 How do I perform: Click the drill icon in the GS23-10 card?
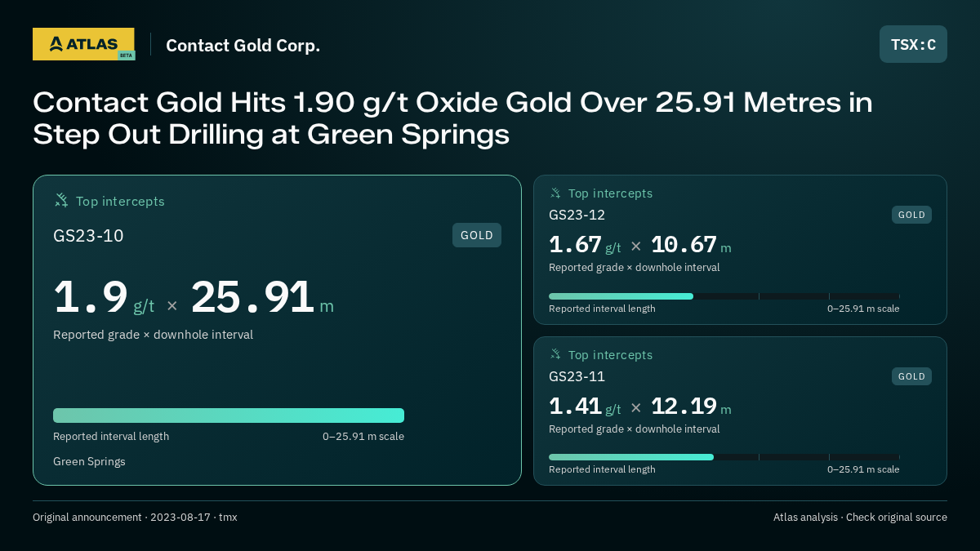[61, 201]
